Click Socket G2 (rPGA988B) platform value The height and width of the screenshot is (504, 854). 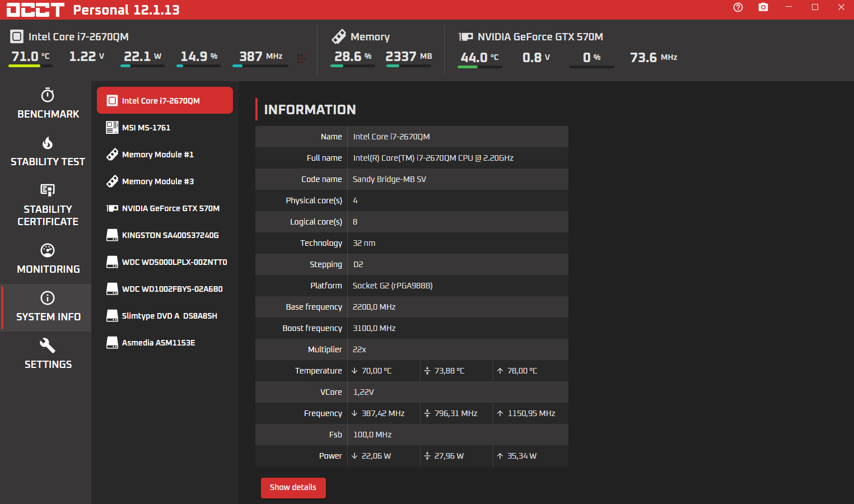pos(393,286)
